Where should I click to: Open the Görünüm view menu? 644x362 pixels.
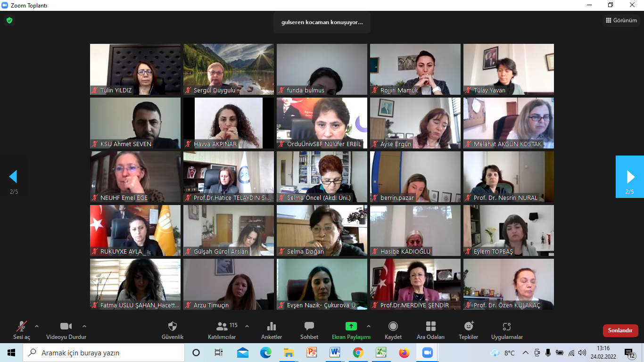tap(621, 20)
